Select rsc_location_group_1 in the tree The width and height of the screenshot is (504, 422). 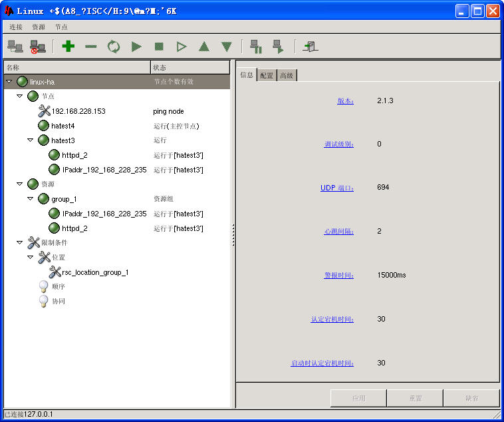(x=95, y=272)
